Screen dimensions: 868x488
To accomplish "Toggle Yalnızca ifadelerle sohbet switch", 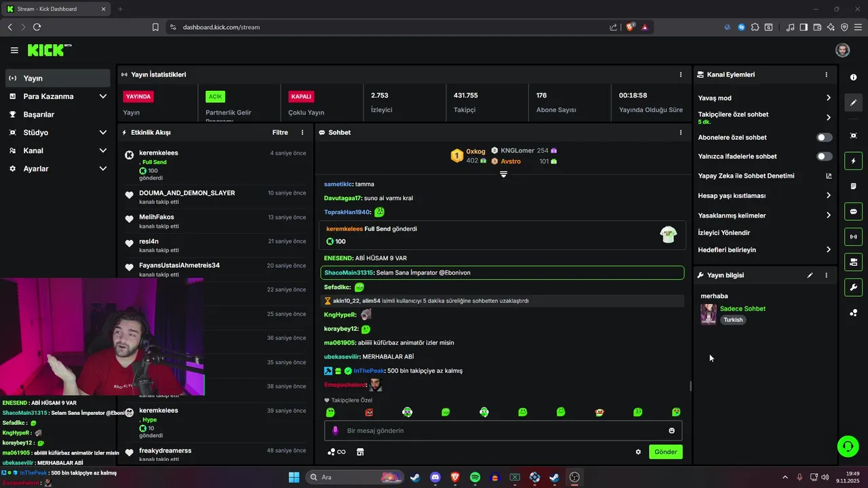I will 824,157.
